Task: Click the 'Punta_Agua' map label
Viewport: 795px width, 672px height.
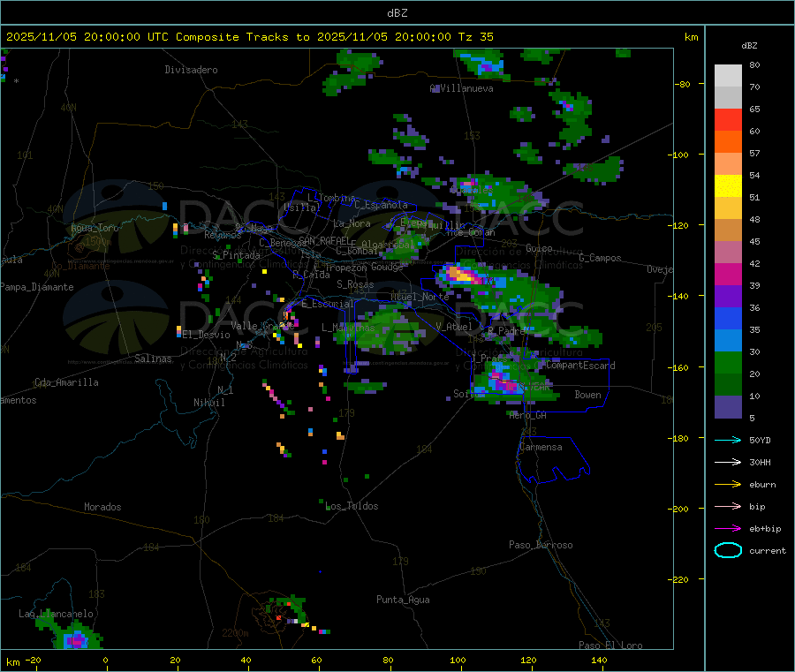Action: 403,600
